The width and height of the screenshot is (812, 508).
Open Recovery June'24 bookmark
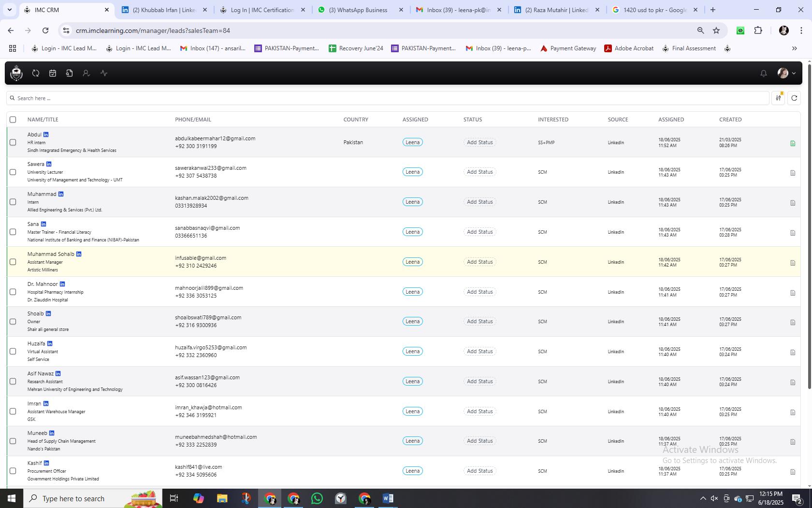click(x=356, y=48)
